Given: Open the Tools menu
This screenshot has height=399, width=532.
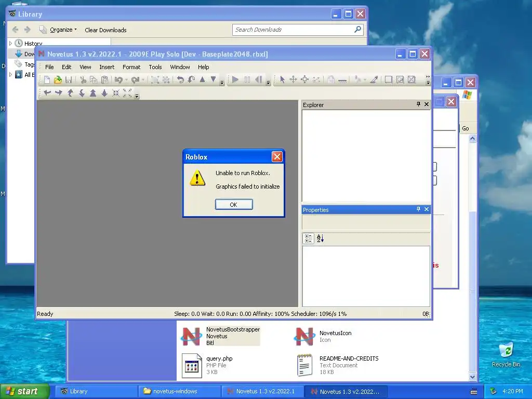Looking at the screenshot, I should pyautogui.click(x=155, y=67).
